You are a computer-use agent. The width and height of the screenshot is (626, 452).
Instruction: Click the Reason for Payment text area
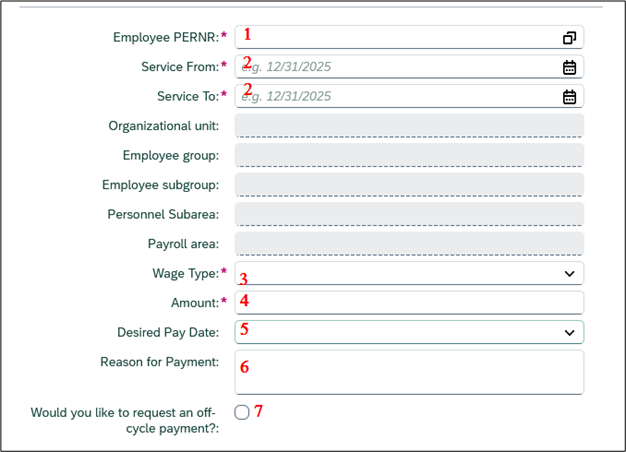(x=410, y=372)
